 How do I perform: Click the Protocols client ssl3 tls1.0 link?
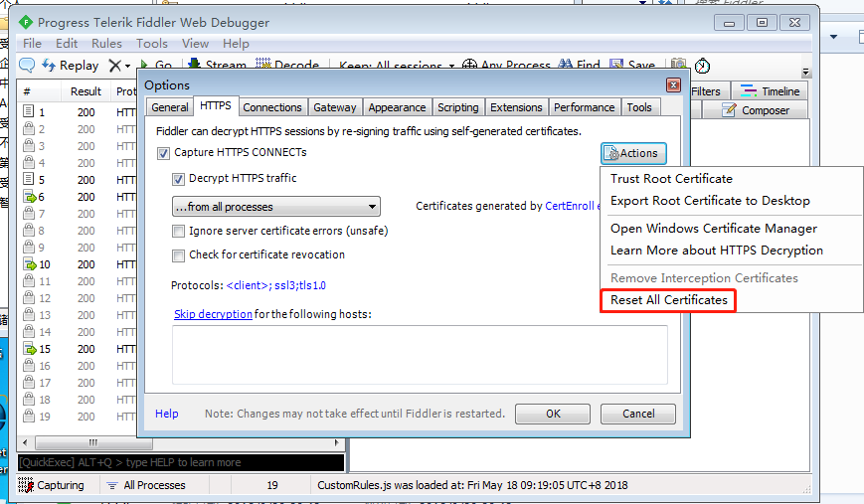276,285
